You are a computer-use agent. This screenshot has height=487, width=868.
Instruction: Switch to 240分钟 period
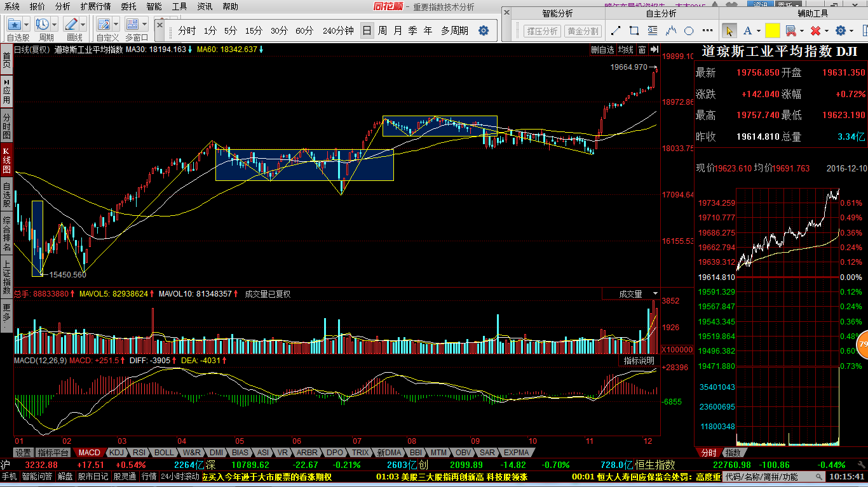(338, 30)
